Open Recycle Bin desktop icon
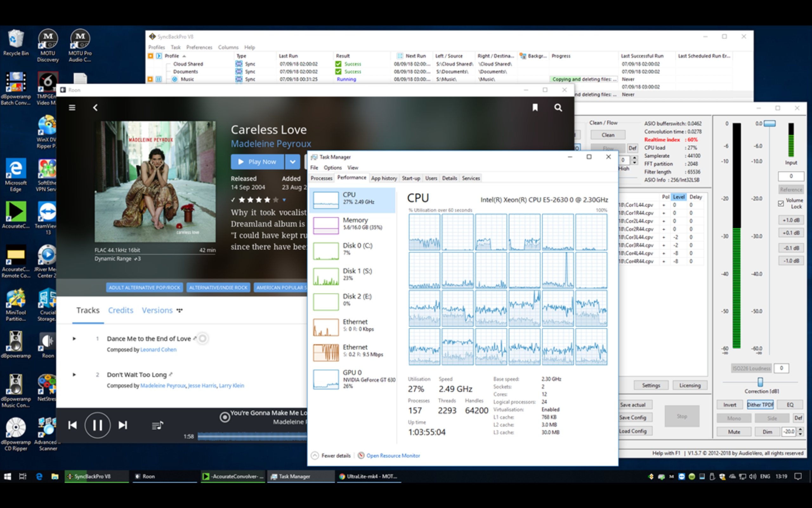The height and width of the screenshot is (508, 812). point(16,42)
